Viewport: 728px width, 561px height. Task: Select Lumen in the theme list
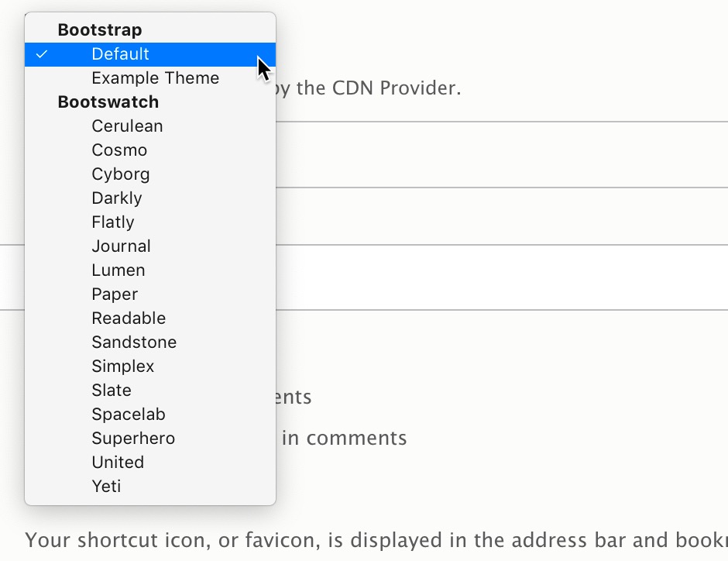118,270
